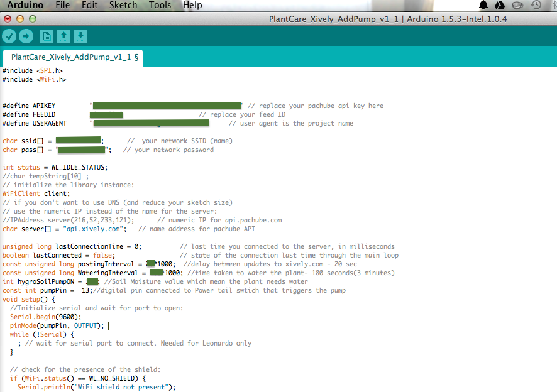
Task: Open a sketch with the Open icon
Action: [x=63, y=36]
